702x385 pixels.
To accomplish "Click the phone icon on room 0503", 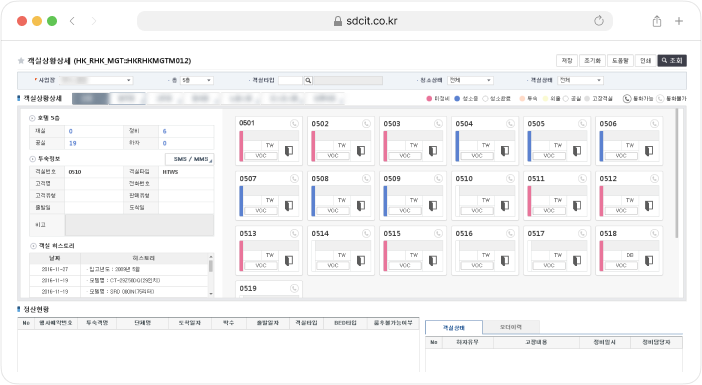I will point(438,124).
